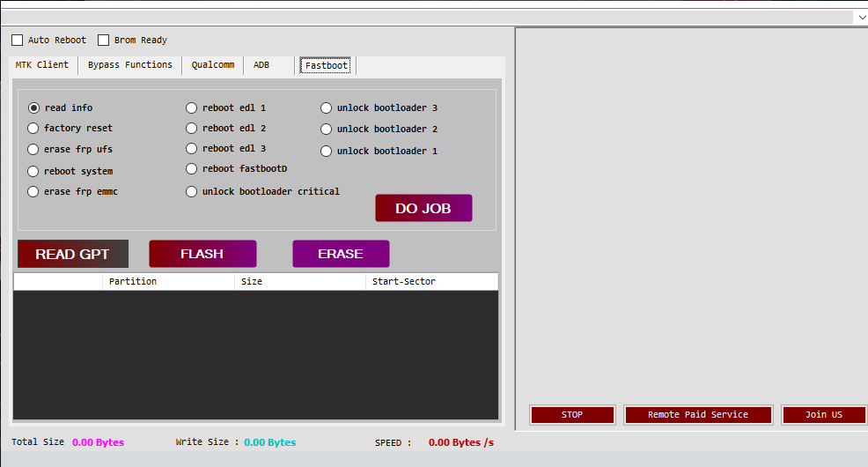Select reboot fastbootD option
The height and width of the screenshot is (467, 868).
pyautogui.click(x=192, y=169)
